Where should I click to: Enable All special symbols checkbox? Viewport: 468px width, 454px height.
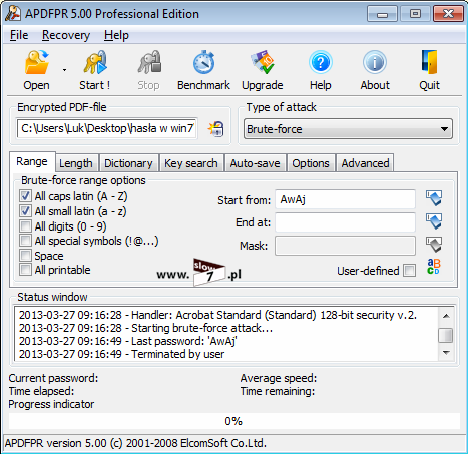25,241
